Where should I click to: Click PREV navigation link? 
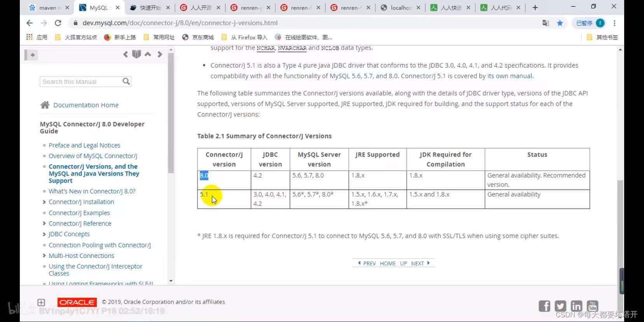pos(367,263)
